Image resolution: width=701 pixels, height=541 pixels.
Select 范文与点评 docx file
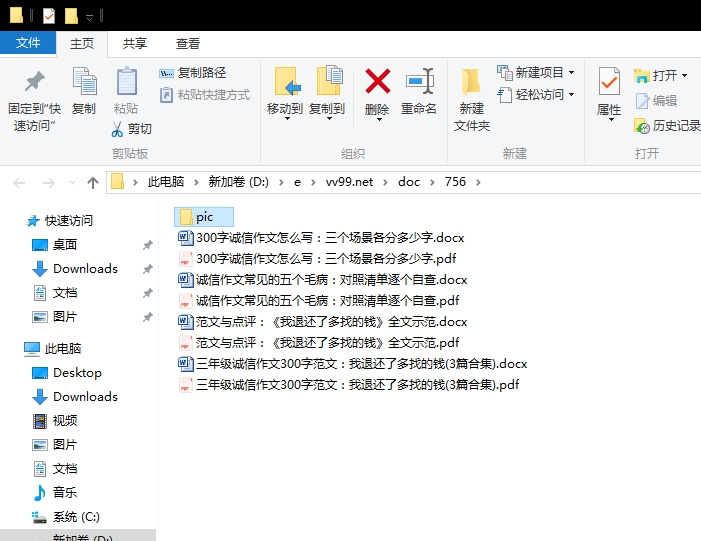coord(322,321)
